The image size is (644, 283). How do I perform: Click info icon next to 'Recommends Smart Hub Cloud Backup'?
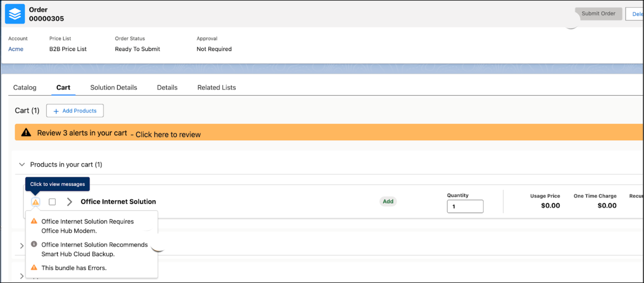click(34, 244)
